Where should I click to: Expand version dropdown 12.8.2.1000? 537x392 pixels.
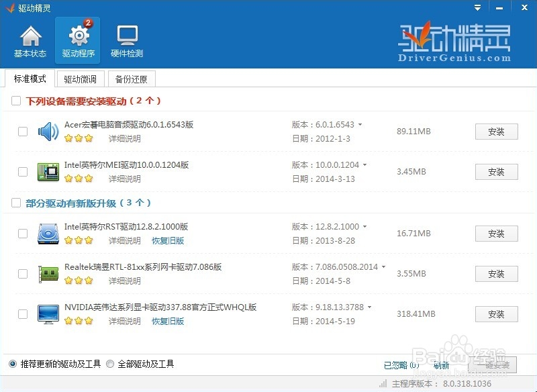(364, 227)
